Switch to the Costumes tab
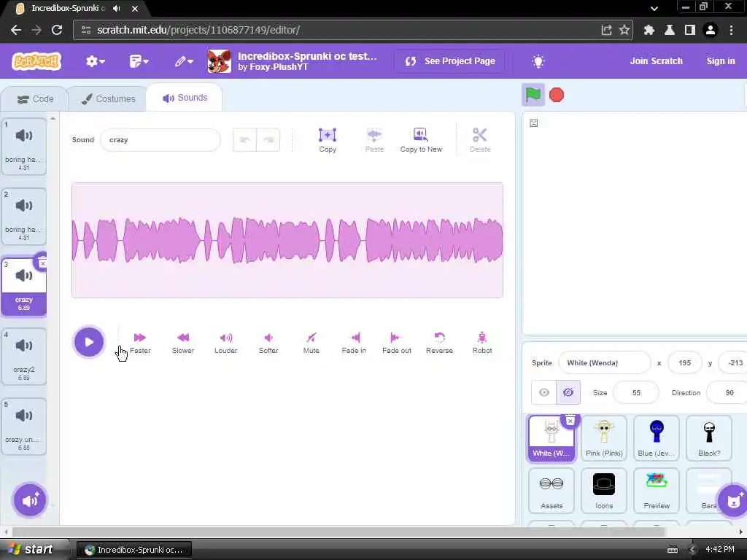The width and height of the screenshot is (747, 560). (108, 99)
